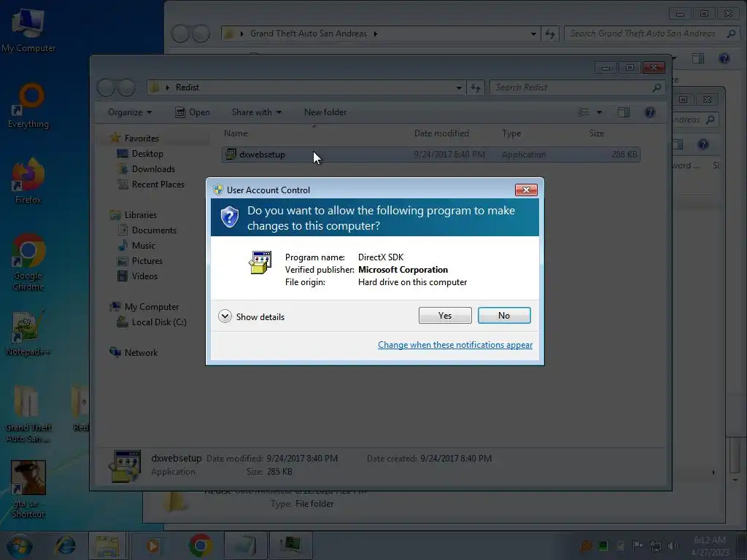The width and height of the screenshot is (747, 560).
Task: Close the User Account Control dialog
Action: (x=526, y=190)
